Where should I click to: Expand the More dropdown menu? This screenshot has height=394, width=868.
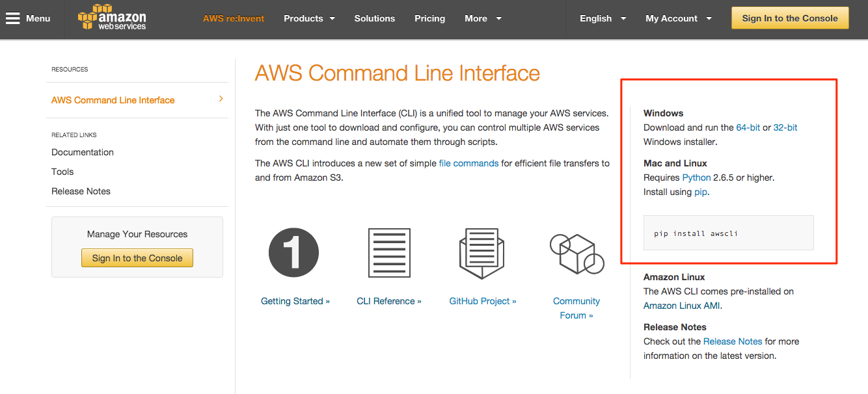click(483, 18)
